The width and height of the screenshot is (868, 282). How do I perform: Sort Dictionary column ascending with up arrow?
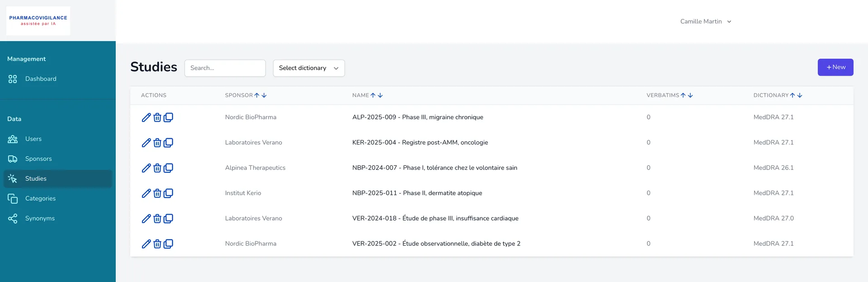[x=793, y=95]
